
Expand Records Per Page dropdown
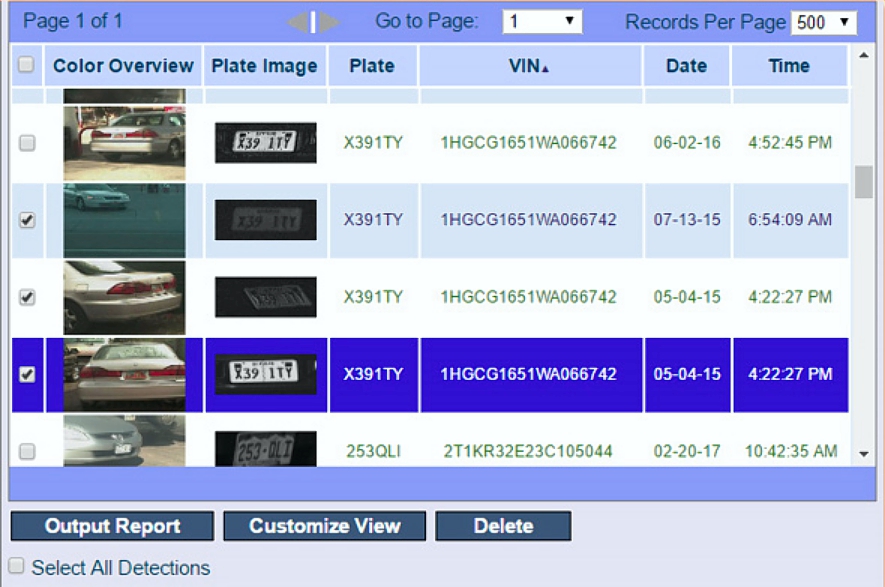click(x=824, y=22)
